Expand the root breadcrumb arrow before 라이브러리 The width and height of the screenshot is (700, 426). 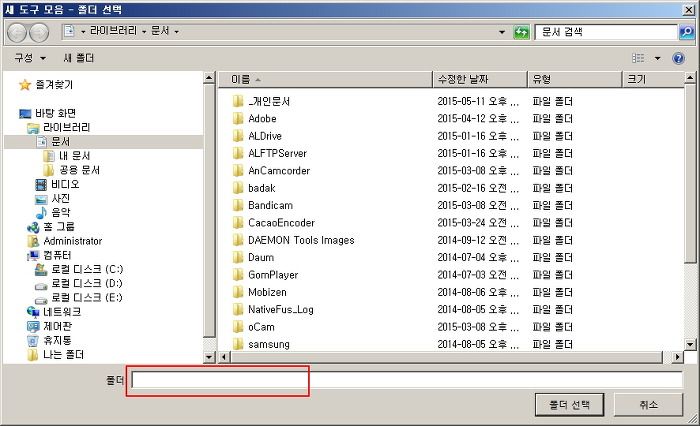point(83,32)
